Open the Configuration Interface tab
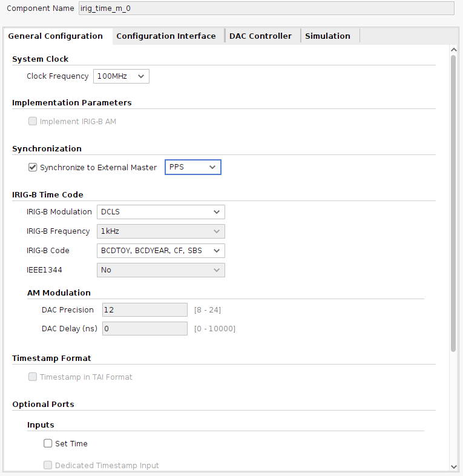 tap(166, 36)
